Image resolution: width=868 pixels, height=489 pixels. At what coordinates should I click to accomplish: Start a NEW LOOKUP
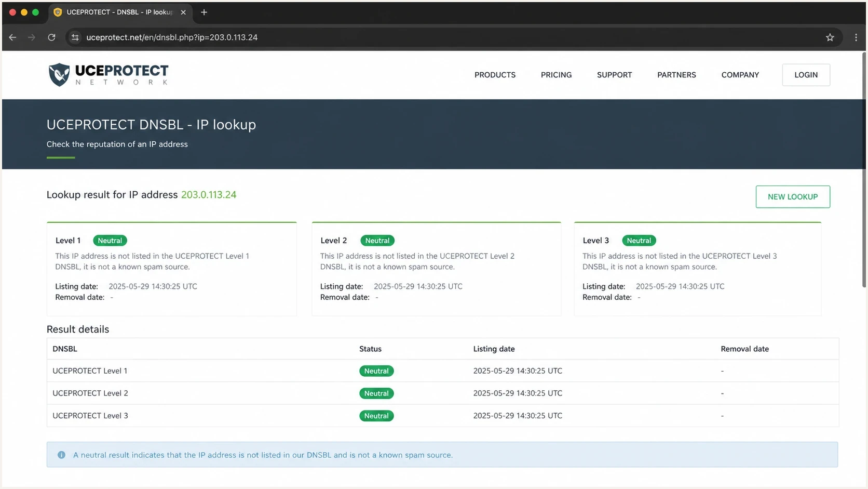(793, 197)
